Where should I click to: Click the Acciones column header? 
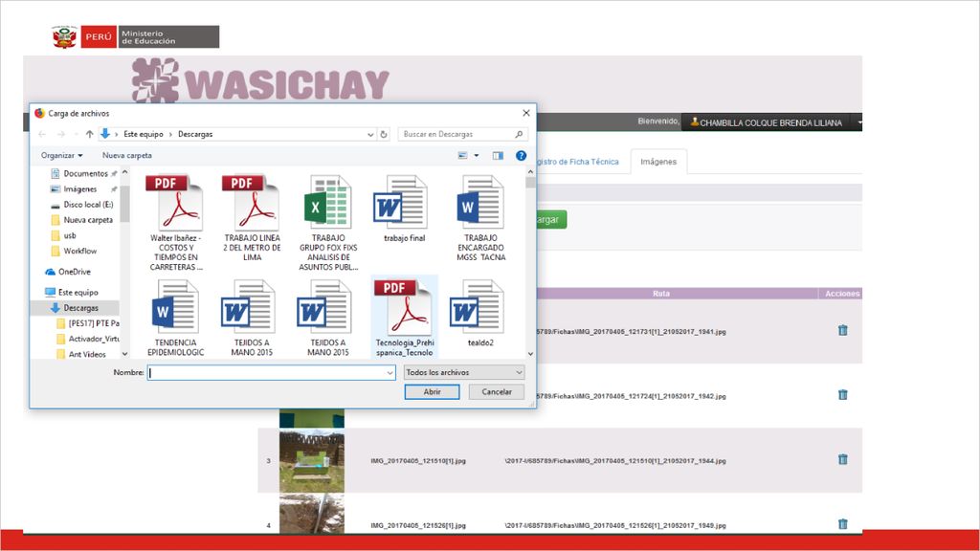click(x=841, y=294)
